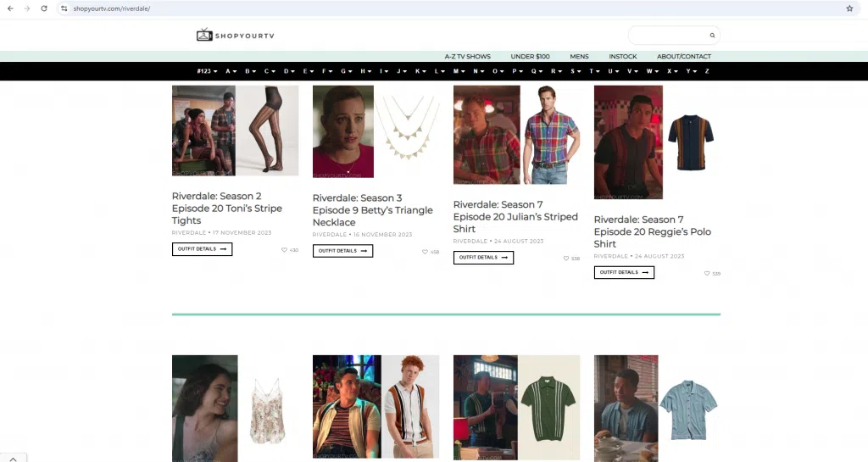868x462 pixels.
Task: Open Betty's Triangle Necklace post title
Action: (x=373, y=210)
